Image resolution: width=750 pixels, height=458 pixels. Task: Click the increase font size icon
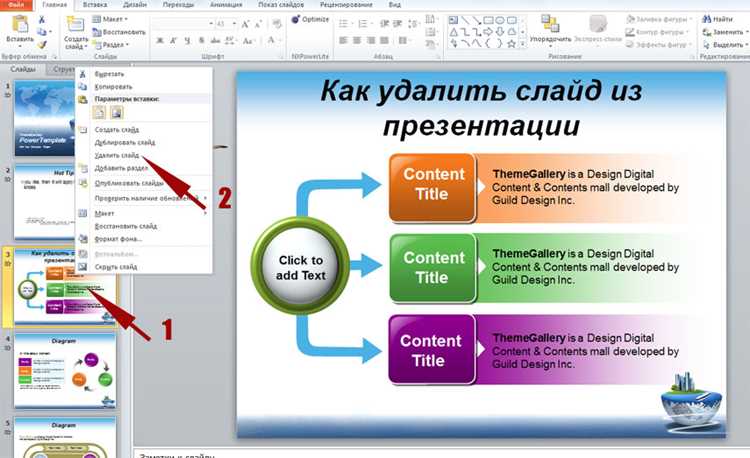point(245,24)
